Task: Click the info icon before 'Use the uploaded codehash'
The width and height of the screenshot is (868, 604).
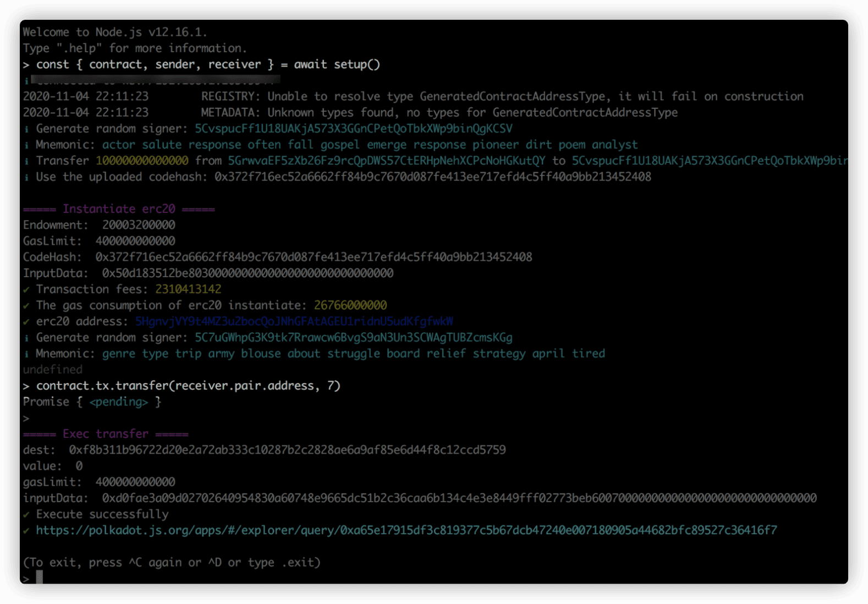Action: point(26,177)
